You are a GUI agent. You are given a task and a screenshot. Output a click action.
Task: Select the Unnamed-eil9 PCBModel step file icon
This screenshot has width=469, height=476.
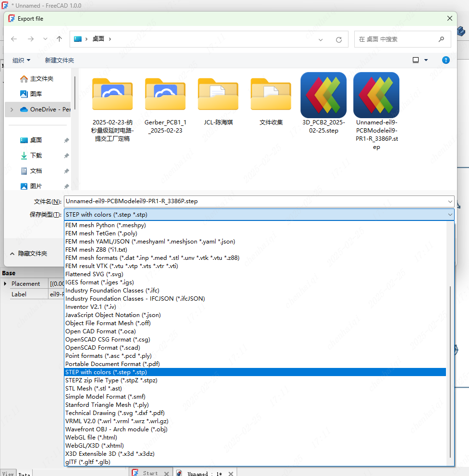click(x=376, y=95)
